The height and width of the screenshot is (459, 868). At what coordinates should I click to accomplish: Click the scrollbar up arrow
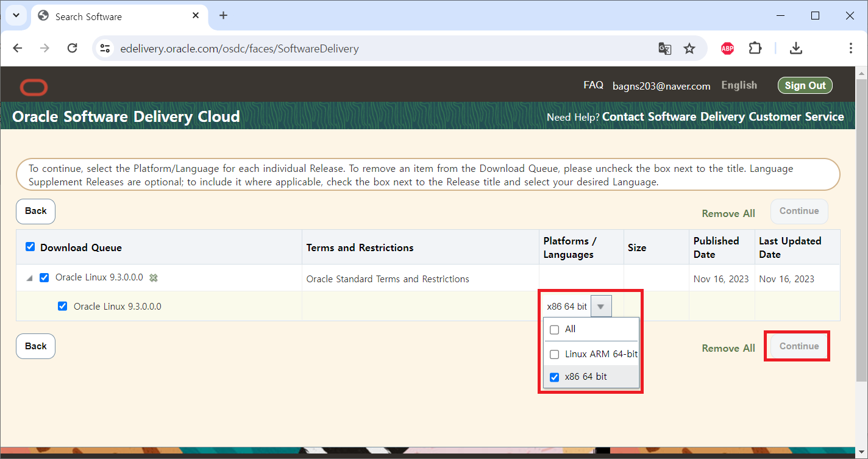coord(862,72)
